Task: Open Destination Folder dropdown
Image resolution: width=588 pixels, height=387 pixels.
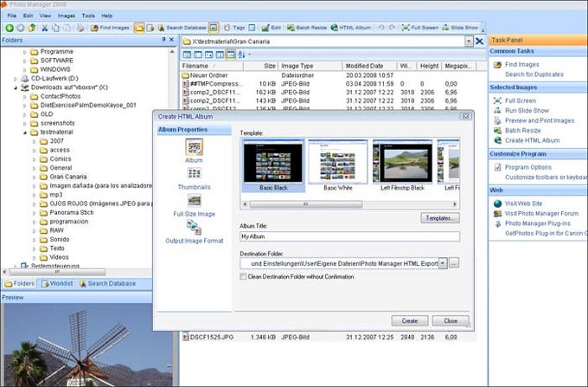Action: pyautogui.click(x=443, y=263)
